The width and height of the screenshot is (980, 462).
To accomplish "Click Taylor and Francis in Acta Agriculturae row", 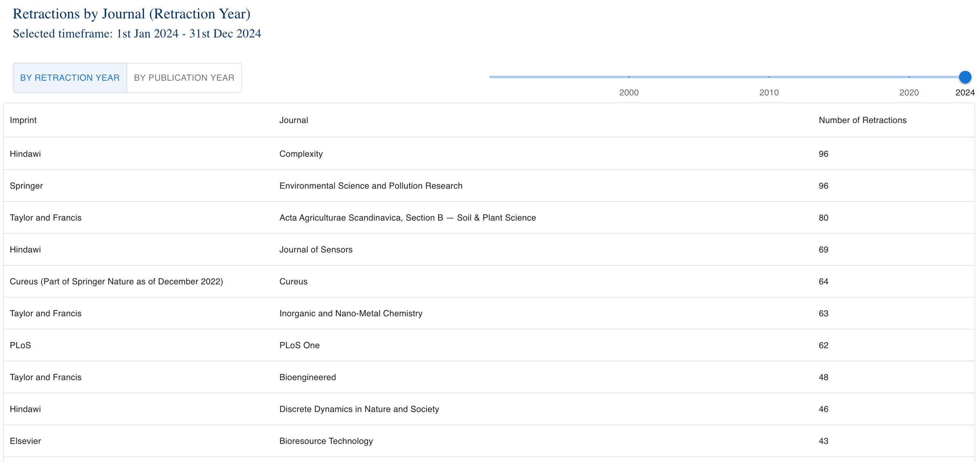I will [46, 218].
